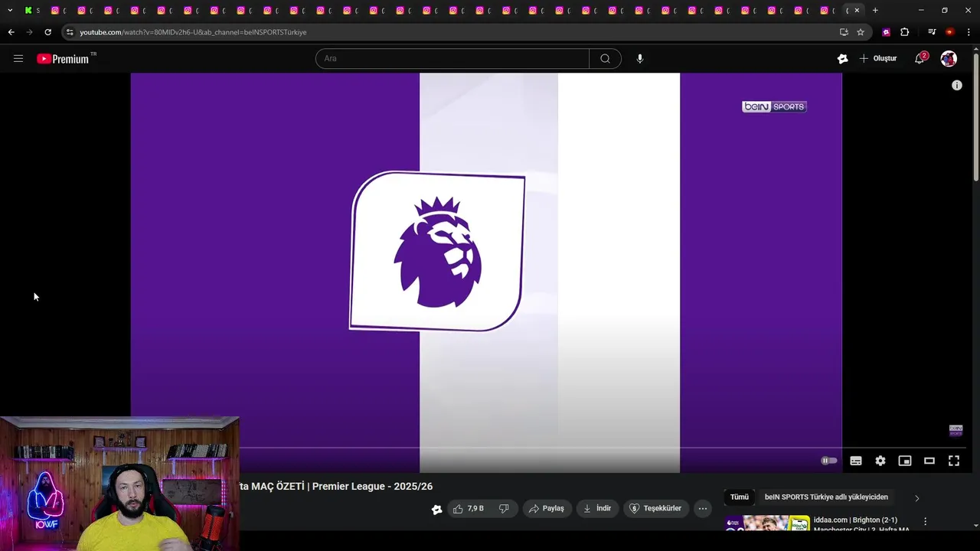Open the account avatar menu
The width and height of the screenshot is (980, 551).
[949, 58]
